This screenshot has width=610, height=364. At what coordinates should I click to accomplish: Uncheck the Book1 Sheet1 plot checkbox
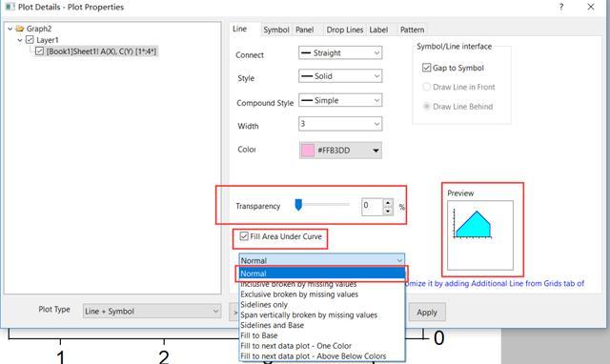pyautogui.click(x=39, y=51)
